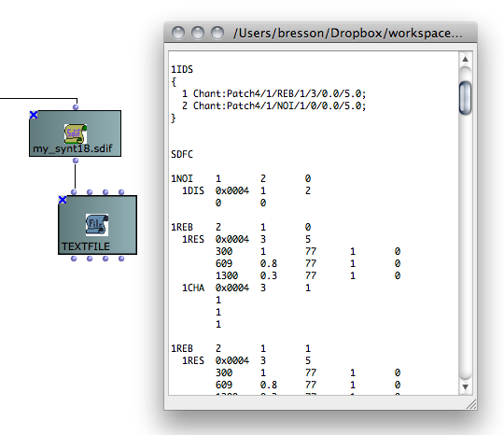Screen dimensions: 504x435
Task: Click the input dot above my_synt18.sdif box
Action: pyautogui.click(x=76, y=107)
